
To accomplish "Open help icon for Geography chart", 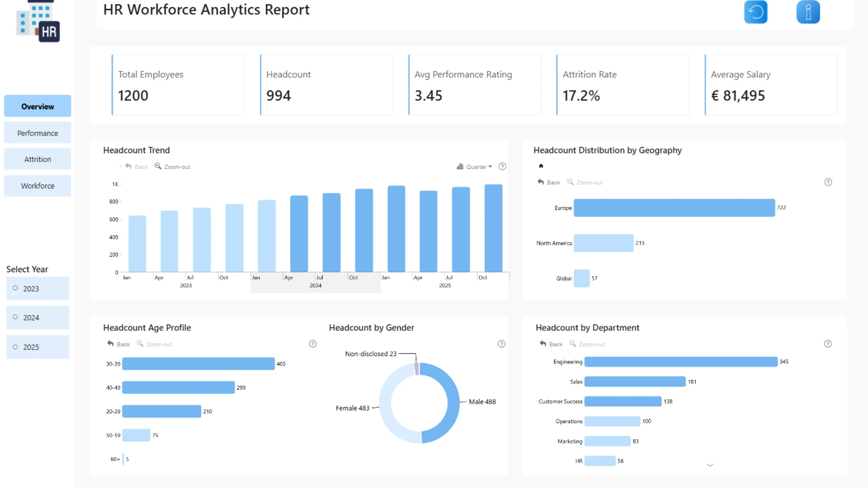I will tap(828, 182).
